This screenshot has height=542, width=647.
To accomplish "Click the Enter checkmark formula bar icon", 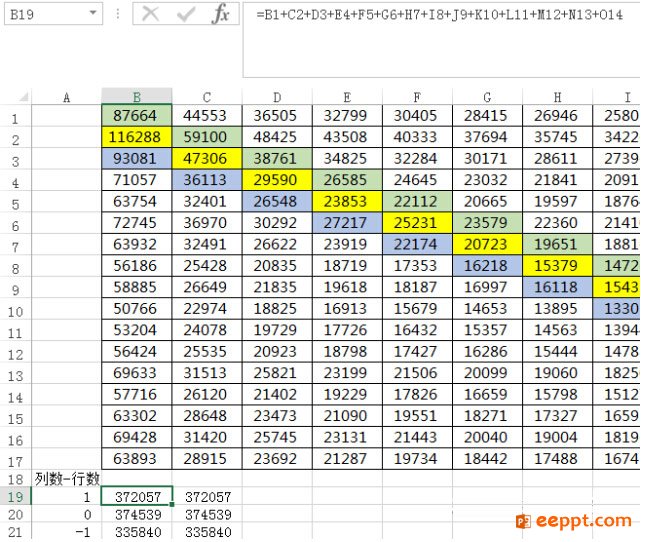I will 186,14.
